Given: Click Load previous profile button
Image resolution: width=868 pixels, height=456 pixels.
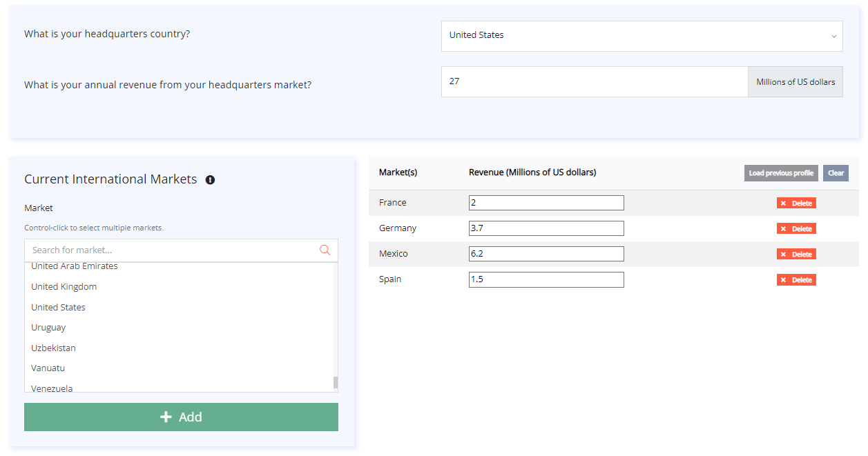Looking at the screenshot, I should point(780,173).
